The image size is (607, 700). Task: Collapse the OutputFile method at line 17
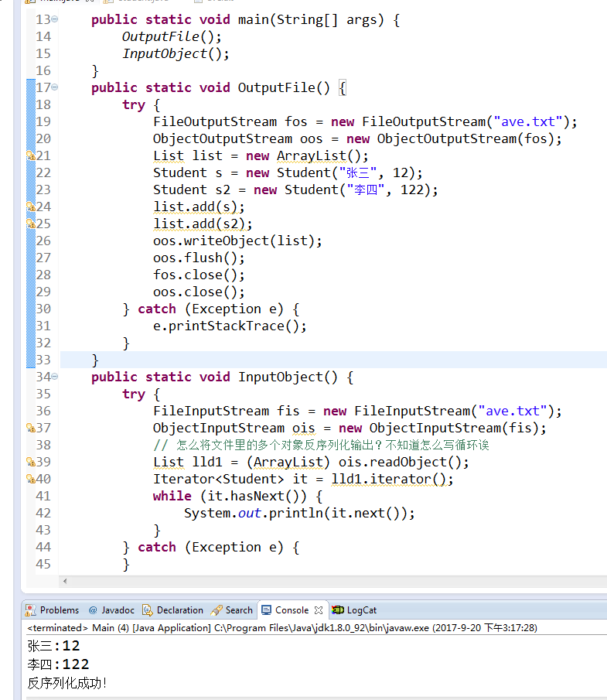54,87
